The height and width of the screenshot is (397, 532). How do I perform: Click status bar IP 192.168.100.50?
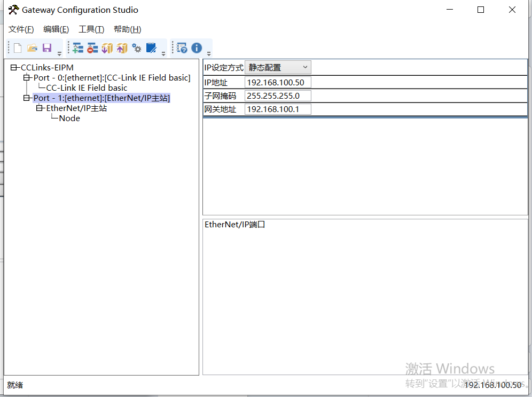(492, 385)
